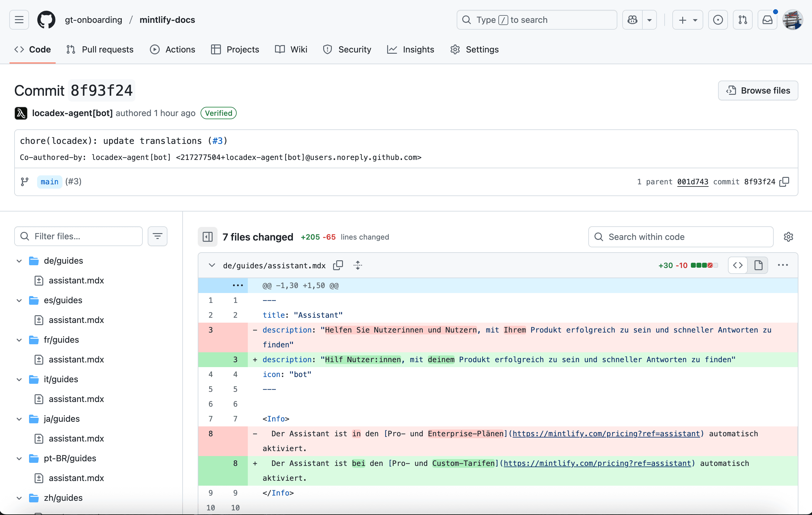Image resolution: width=812 pixels, height=515 pixels.
Task: Open the notifications inbox icon
Action: [767, 20]
